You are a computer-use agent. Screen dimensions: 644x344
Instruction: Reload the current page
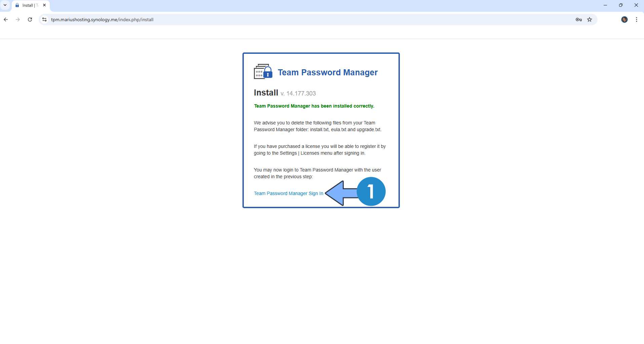(x=30, y=20)
